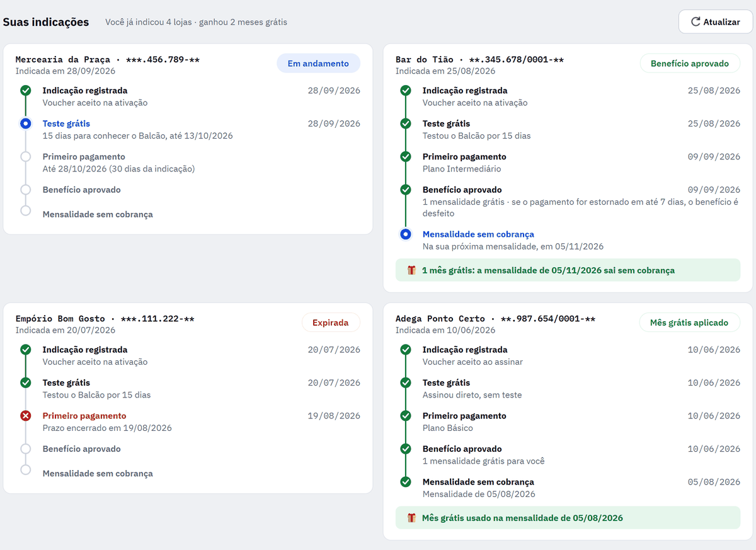Click the date 19/08/2026 in Empório card
The width and height of the screenshot is (756, 550).
pyautogui.click(x=334, y=416)
